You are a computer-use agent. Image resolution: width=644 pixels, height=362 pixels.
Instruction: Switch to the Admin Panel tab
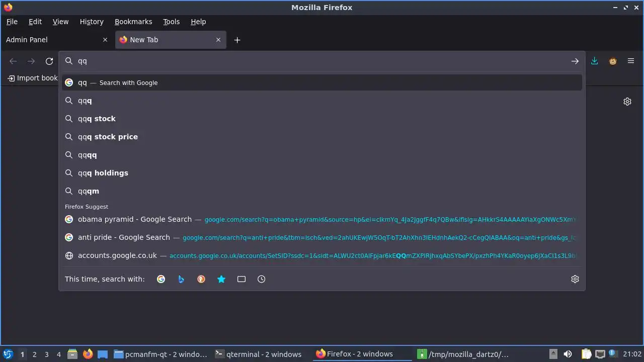(x=56, y=40)
